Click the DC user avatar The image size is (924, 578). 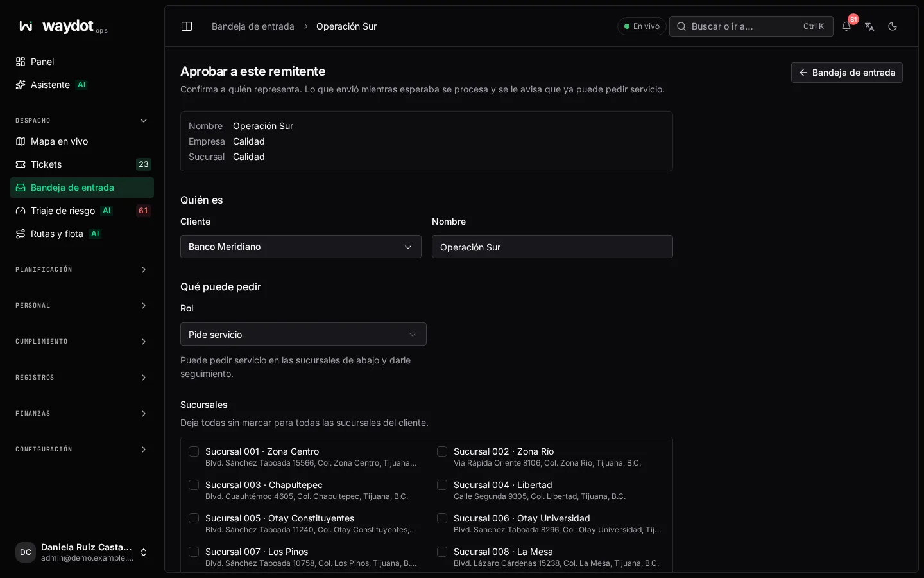pyautogui.click(x=26, y=552)
